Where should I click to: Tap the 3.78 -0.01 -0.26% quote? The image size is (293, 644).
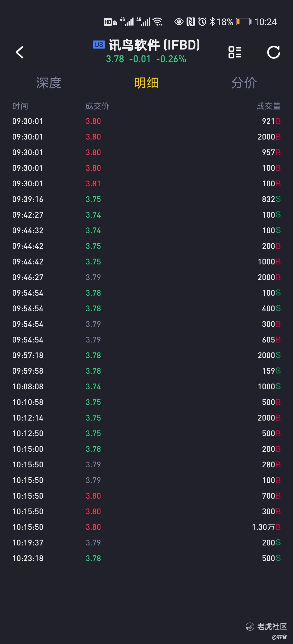tap(146, 59)
